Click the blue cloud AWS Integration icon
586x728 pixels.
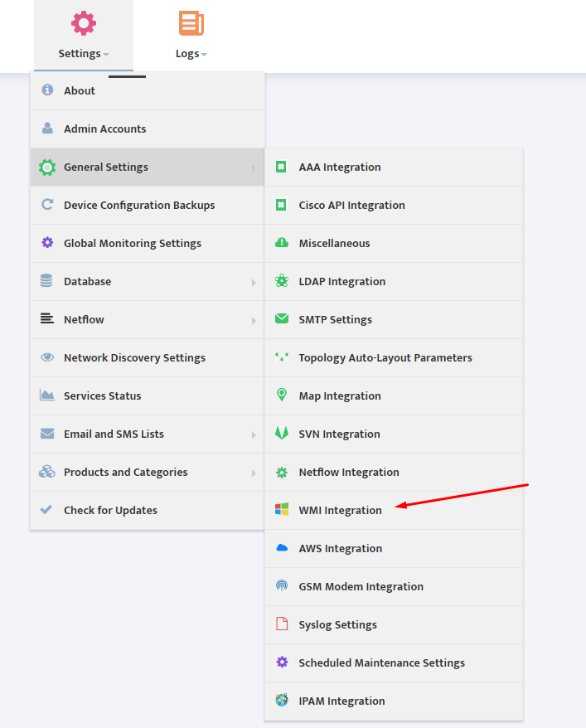(x=282, y=548)
